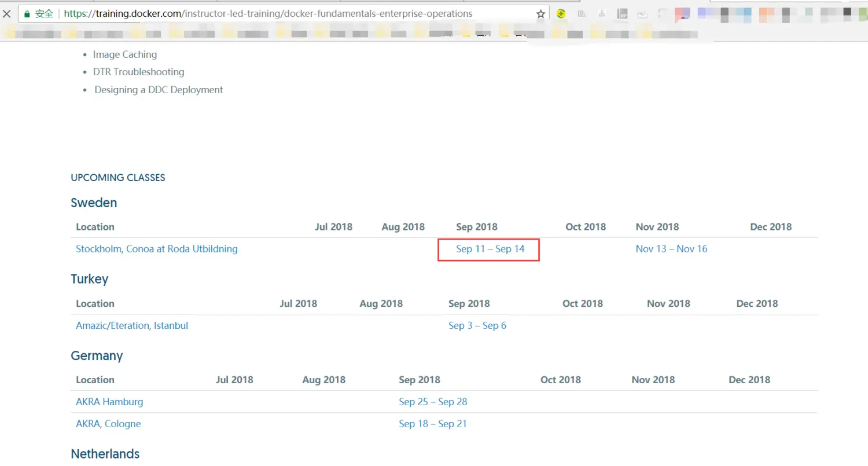Click Sweden table's Sep 2018 header
868x466 pixels.
477,227
